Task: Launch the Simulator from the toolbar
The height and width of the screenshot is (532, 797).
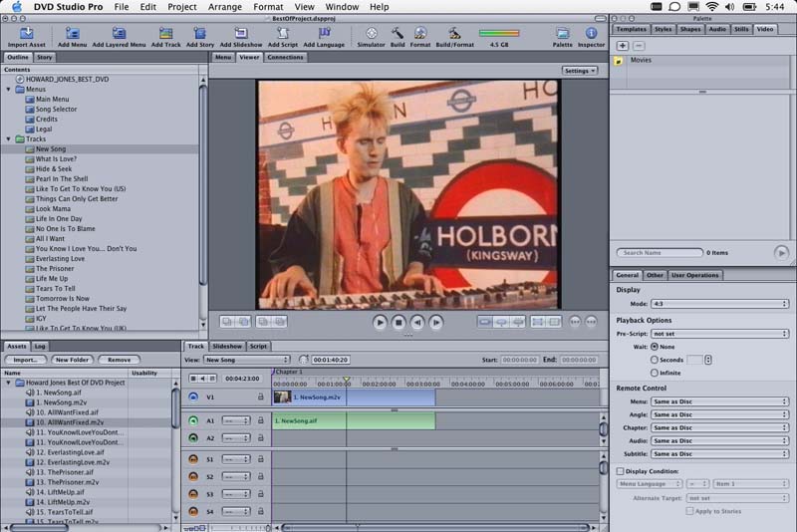Action: pyautogui.click(x=371, y=34)
